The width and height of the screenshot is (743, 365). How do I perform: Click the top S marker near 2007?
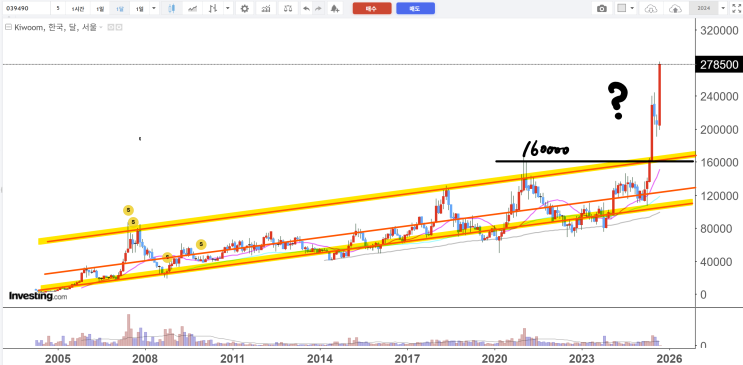pos(128,210)
